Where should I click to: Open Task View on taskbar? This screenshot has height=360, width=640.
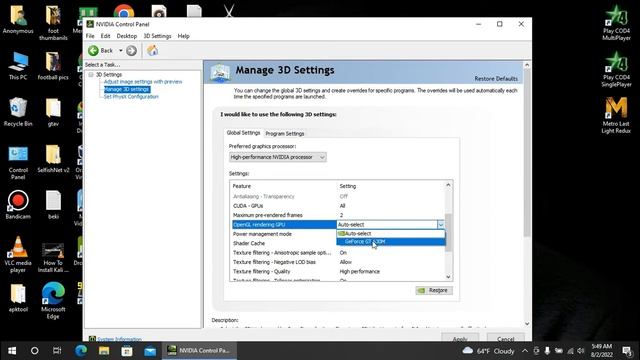pyautogui.click(x=57, y=351)
